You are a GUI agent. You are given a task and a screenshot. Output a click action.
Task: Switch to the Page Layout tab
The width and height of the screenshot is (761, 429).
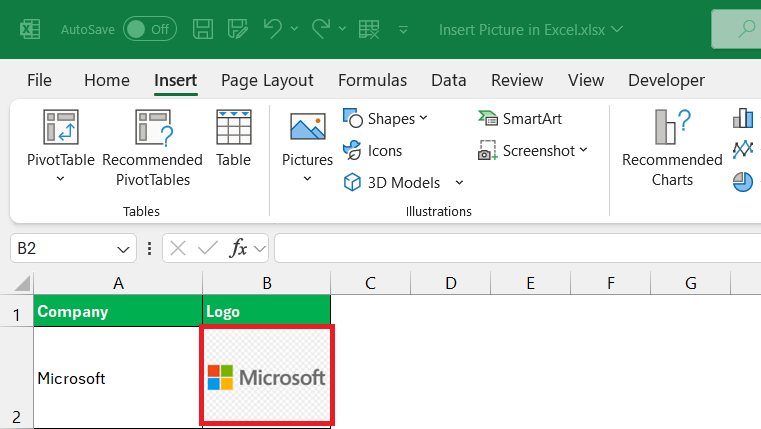pos(267,80)
